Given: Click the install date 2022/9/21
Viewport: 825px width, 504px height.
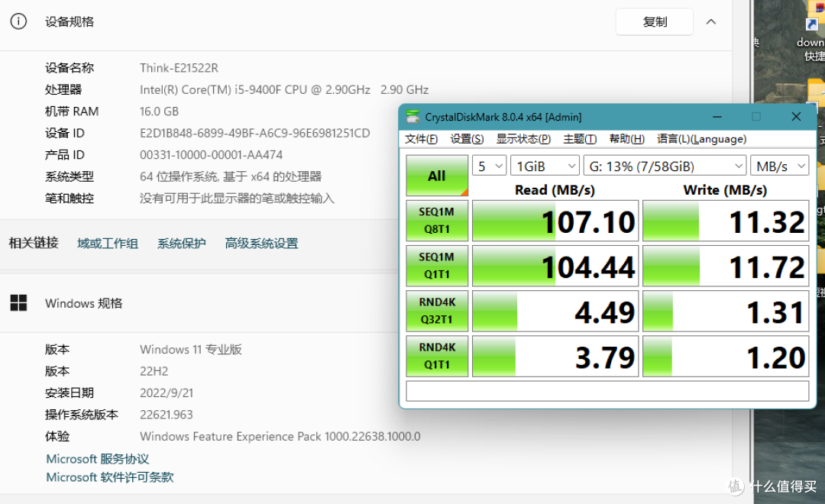Looking at the screenshot, I should pos(167,393).
